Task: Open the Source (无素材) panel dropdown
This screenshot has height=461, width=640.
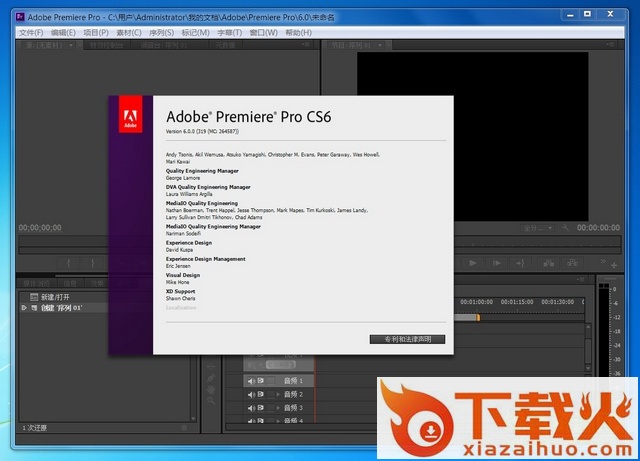Action: 71,45
